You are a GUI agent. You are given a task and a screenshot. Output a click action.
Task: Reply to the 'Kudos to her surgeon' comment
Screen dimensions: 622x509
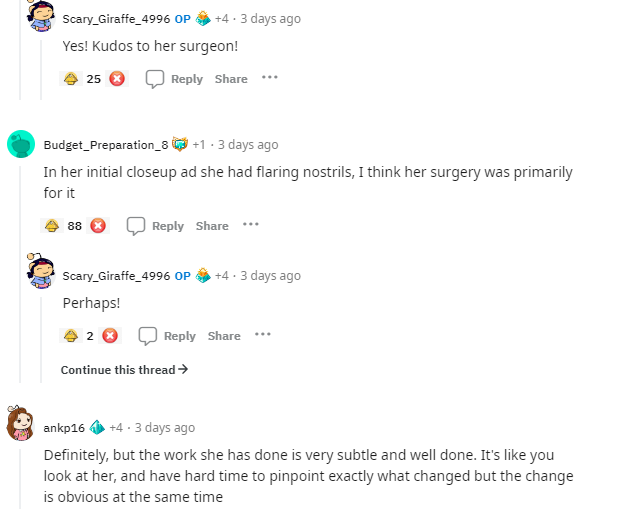[x=175, y=79]
